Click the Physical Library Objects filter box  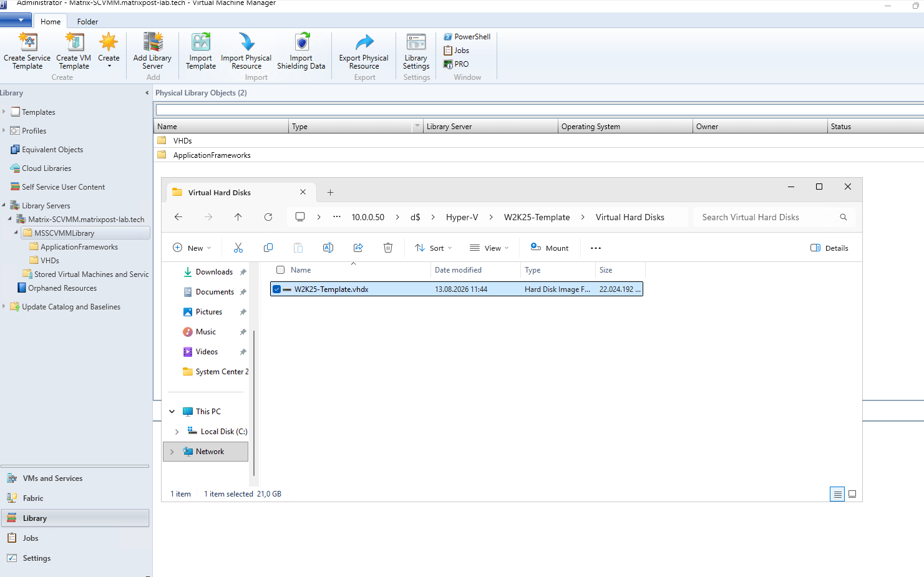coord(540,110)
